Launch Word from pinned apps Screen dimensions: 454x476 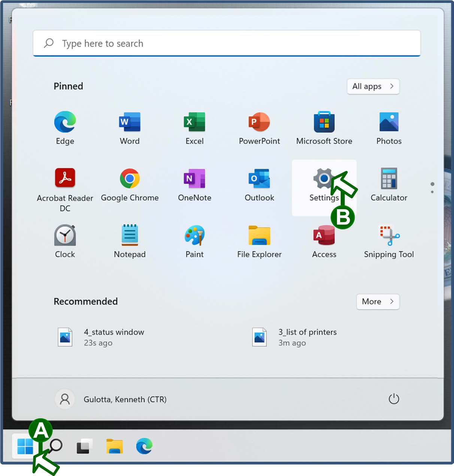coord(130,128)
